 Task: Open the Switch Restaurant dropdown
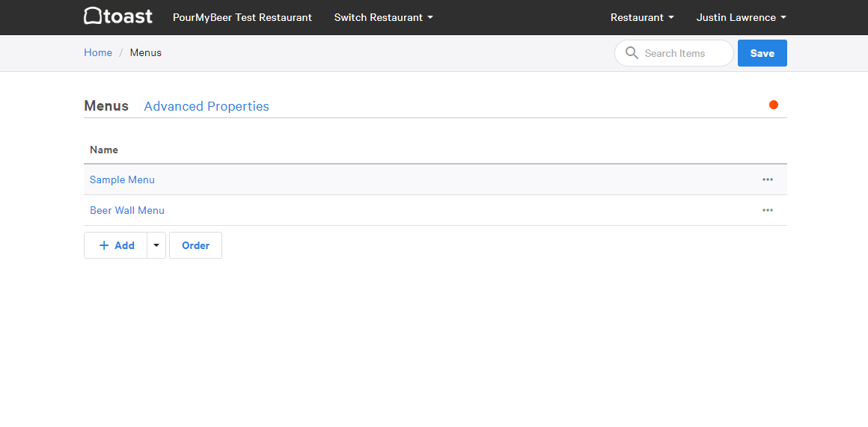pyautogui.click(x=384, y=17)
